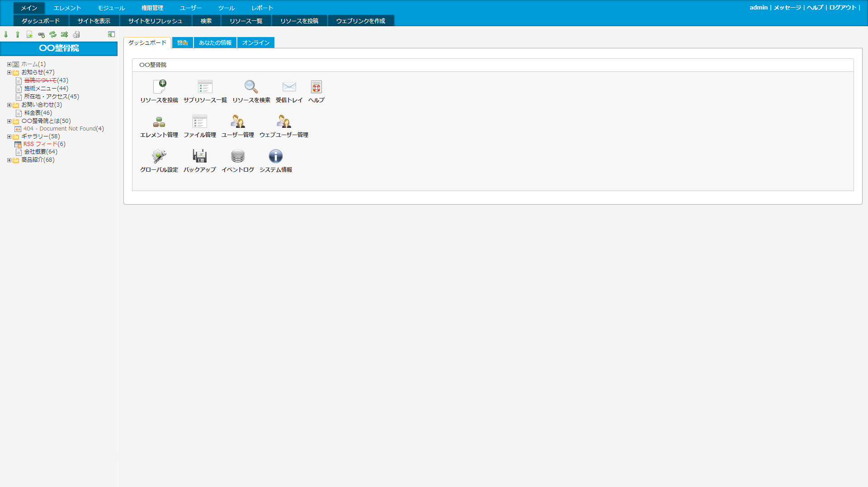Open the エレメント top menu
Screen dimensions: 868x487
click(67, 8)
